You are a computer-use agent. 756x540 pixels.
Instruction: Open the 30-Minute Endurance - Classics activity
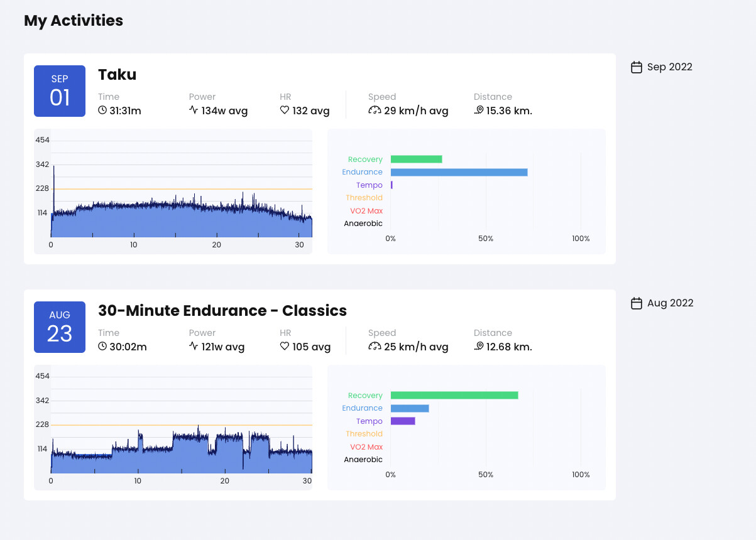coord(222,311)
